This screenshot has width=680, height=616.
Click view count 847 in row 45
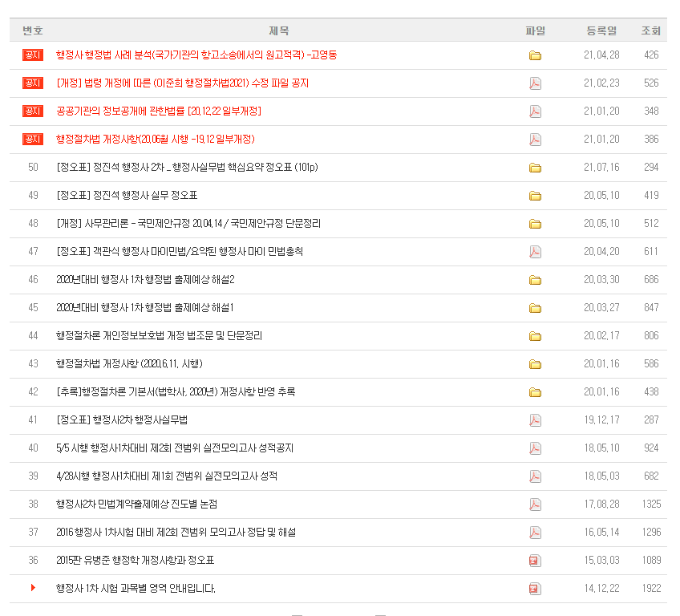[651, 307]
